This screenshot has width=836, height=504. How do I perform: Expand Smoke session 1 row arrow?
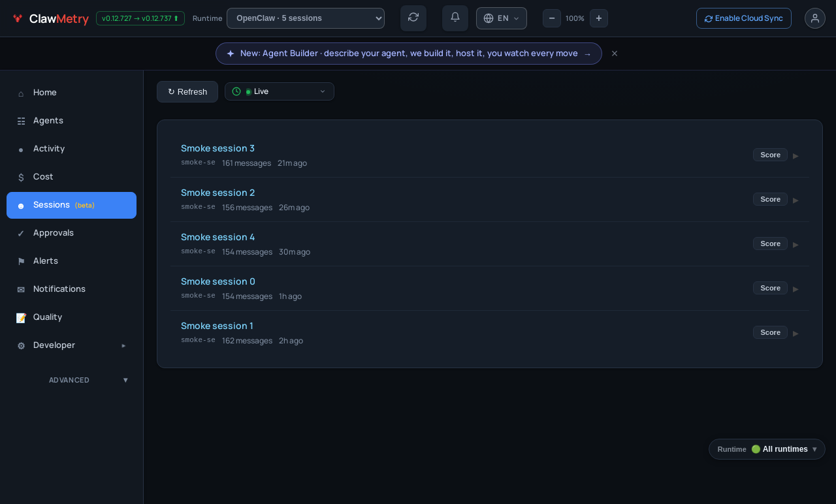click(796, 334)
